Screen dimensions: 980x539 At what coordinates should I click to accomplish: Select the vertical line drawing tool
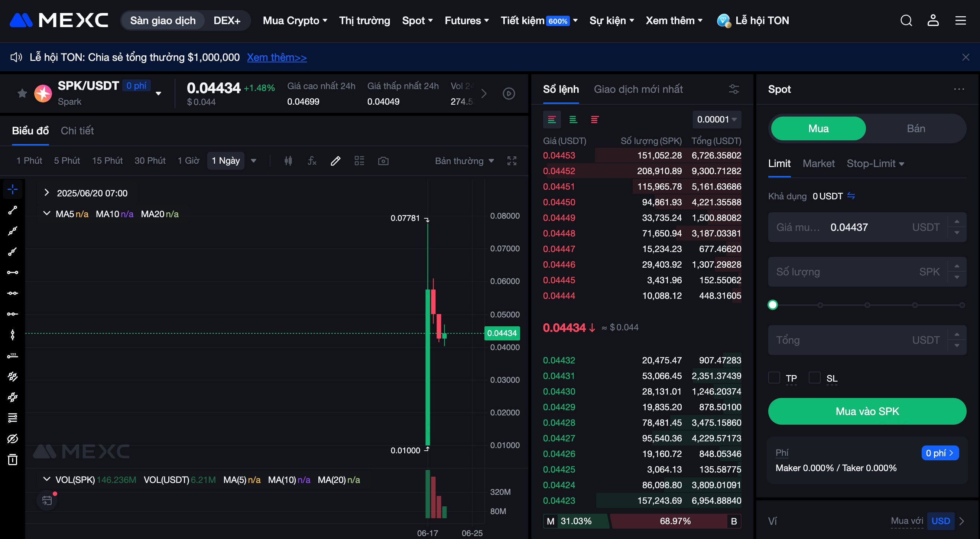tap(13, 335)
